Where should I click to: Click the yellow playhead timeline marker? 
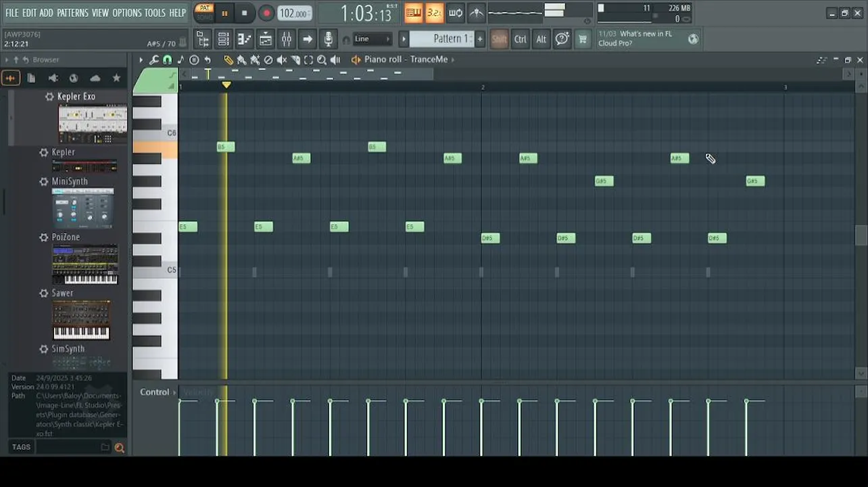tap(226, 85)
